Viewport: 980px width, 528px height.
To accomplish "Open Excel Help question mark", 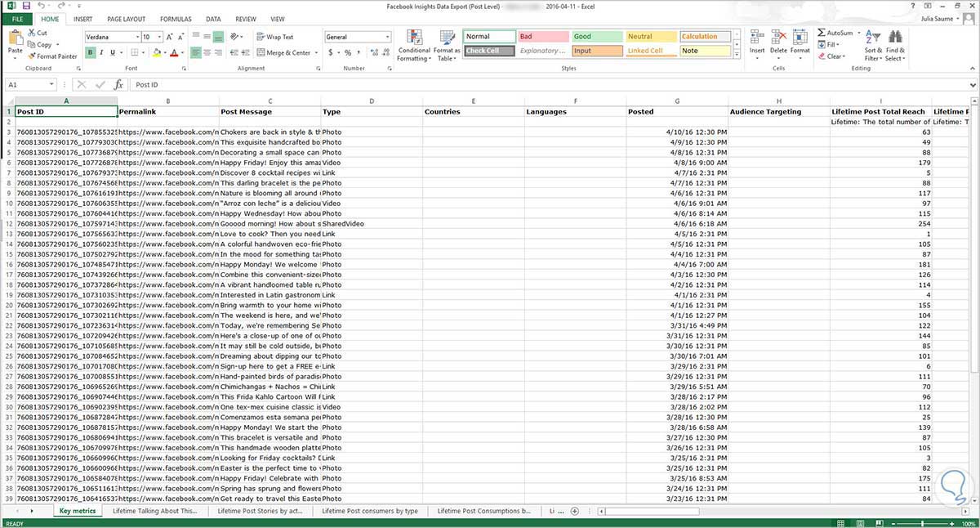I will tap(914, 6).
